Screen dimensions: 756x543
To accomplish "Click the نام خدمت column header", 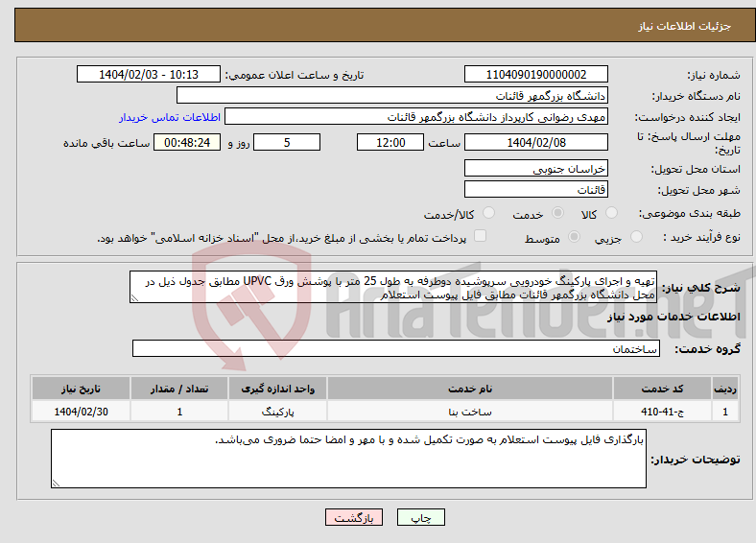I will (470, 389).
